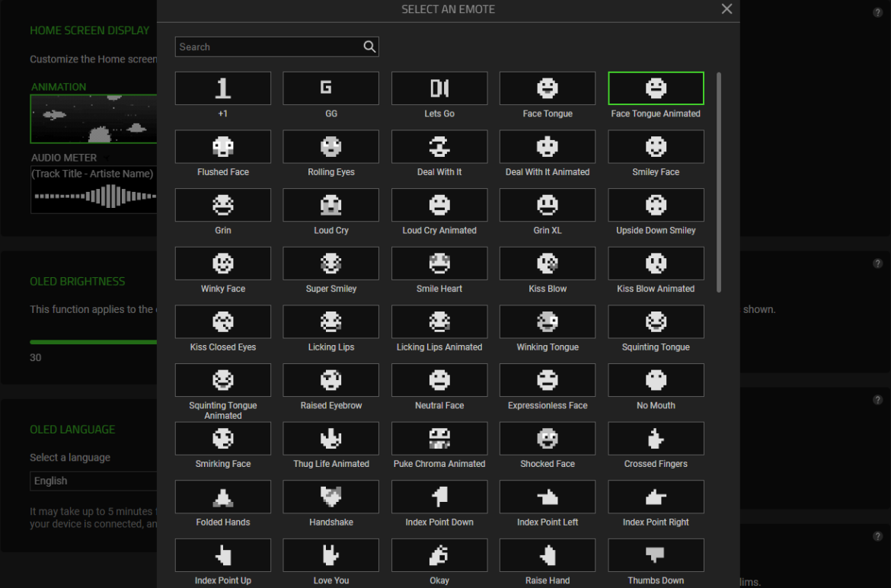This screenshot has width=891, height=588.
Task: Pick the Index Point Left emote
Action: (x=548, y=497)
